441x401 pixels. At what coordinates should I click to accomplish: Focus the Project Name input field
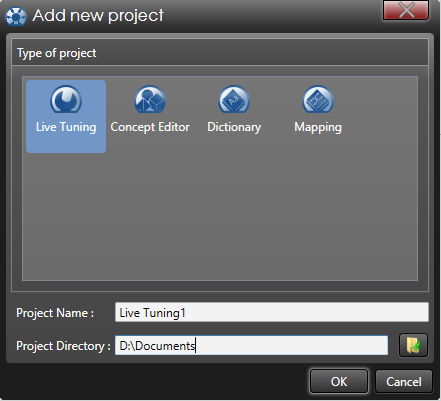coord(272,312)
